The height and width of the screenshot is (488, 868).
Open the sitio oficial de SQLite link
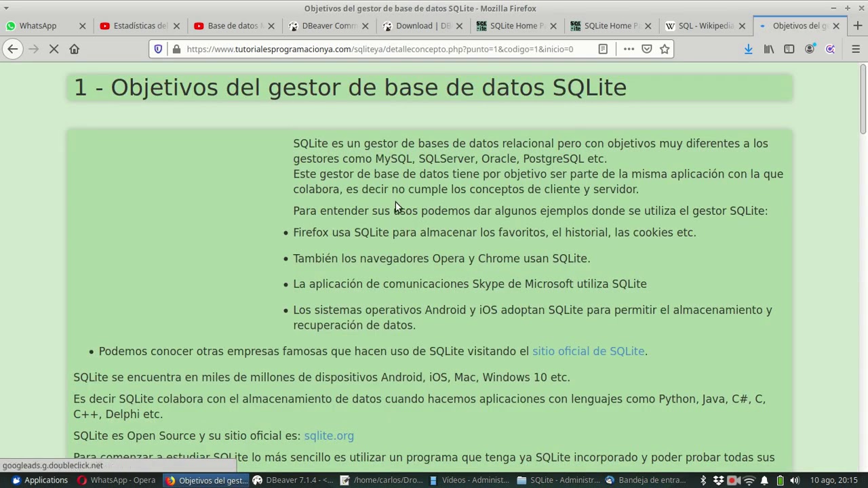[588, 351]
